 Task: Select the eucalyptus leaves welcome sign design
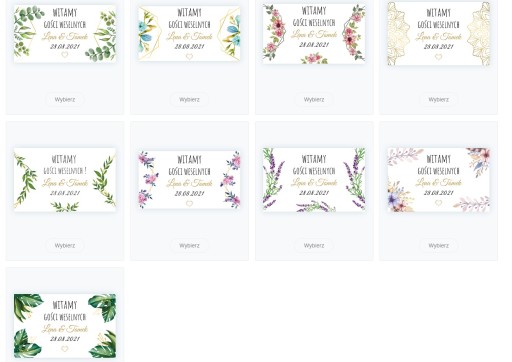[65, 34]
